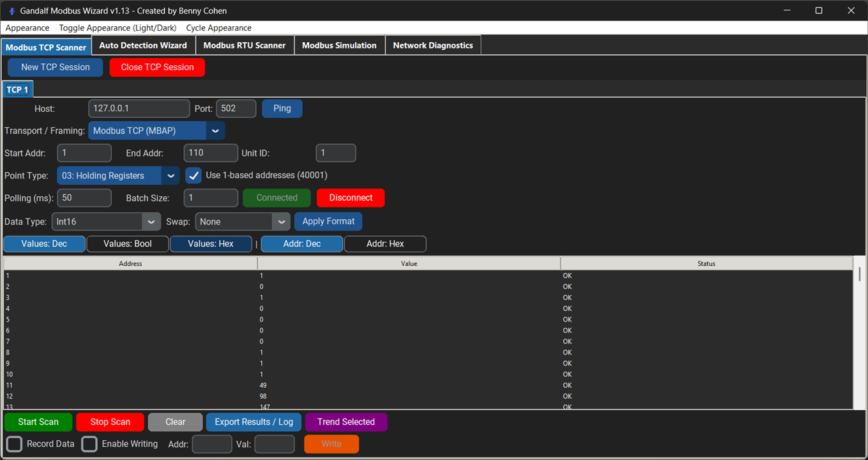Screen dimensions: 868x460
Task: Click the results table scrollbar thumb
Action: pyautogui.click(x=860, y=274)
